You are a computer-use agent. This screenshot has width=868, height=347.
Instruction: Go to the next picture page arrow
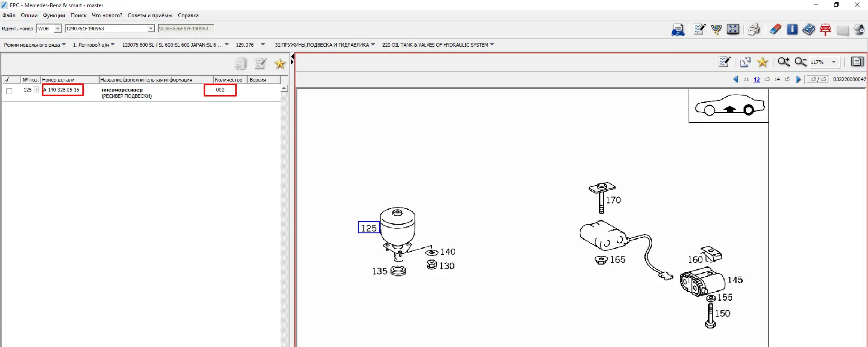point(798,79)
